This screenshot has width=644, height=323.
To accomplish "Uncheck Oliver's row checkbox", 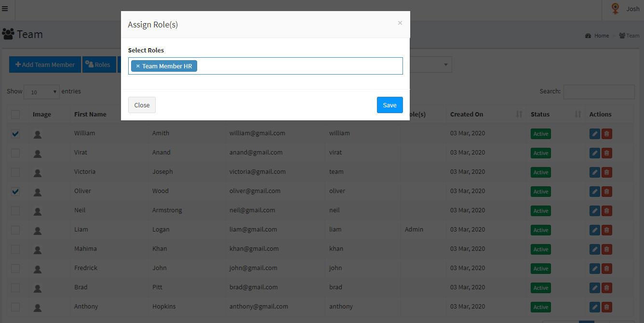I will click(x=15, y=191).
